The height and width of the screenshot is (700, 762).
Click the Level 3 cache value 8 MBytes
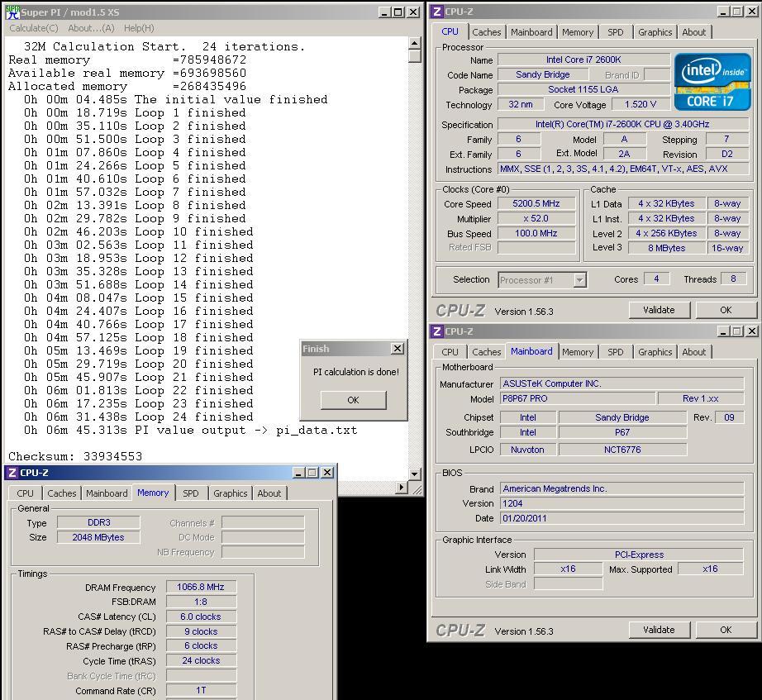666,248
